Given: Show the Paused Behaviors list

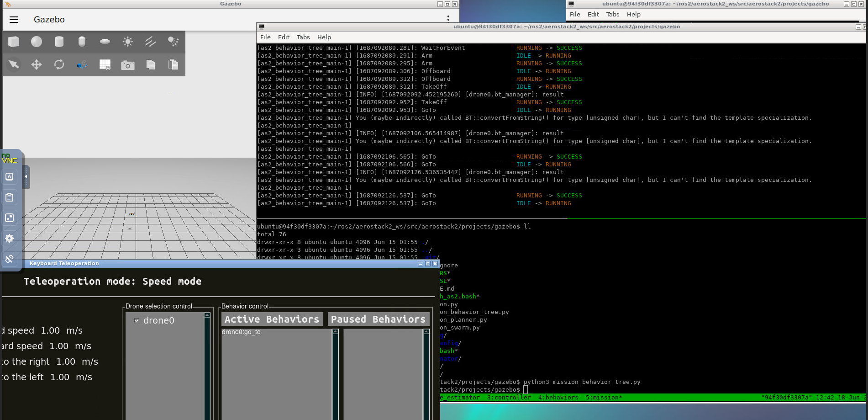Looking at the screenshot, I should (x=378, y=319).
